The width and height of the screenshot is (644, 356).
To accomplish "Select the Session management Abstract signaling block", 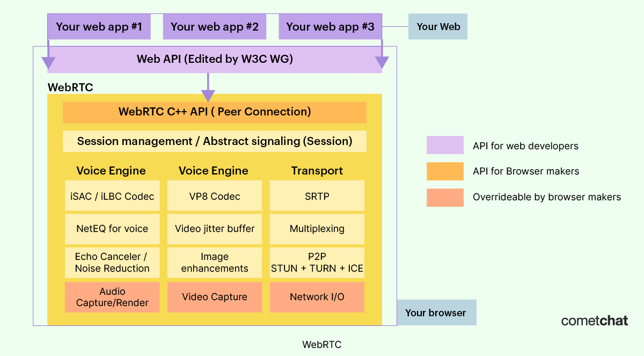I will tap(215, 141).
